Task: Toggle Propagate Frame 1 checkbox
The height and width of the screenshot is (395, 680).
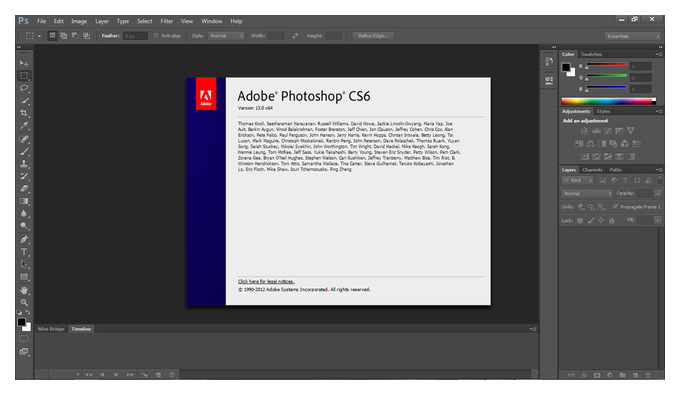Action: [615, 207]
